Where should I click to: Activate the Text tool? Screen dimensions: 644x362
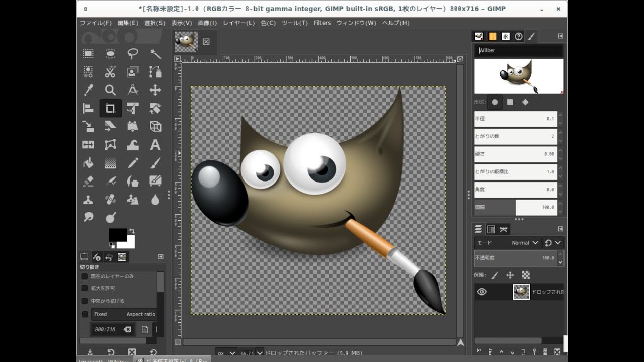[x=155, y=145]
